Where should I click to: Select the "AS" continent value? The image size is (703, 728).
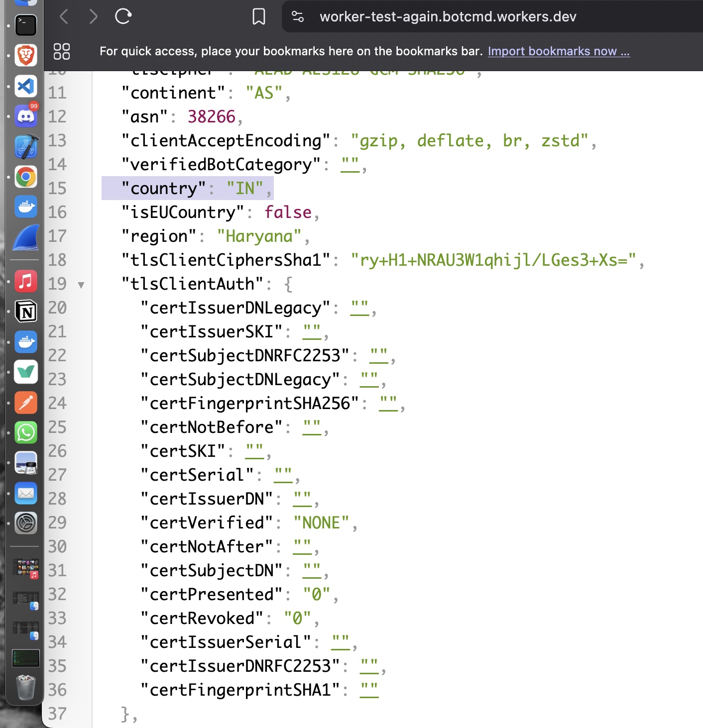point(264,93)
